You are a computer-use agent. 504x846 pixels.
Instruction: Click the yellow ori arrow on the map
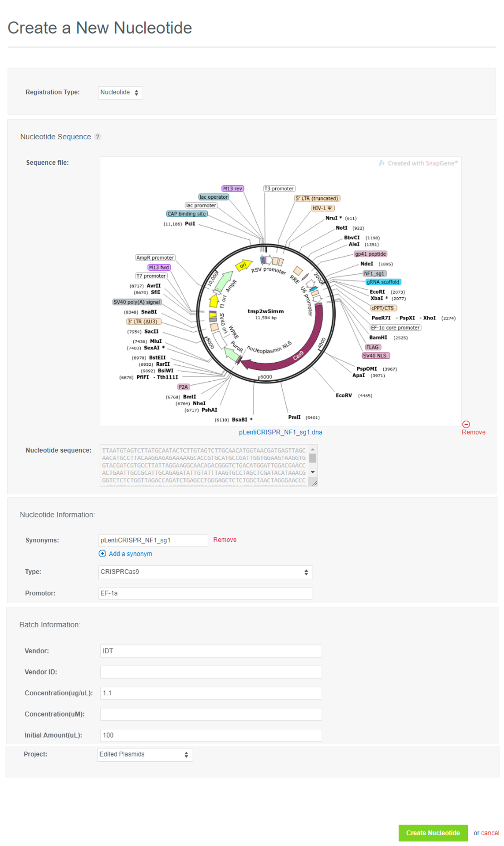click(244, 265)
